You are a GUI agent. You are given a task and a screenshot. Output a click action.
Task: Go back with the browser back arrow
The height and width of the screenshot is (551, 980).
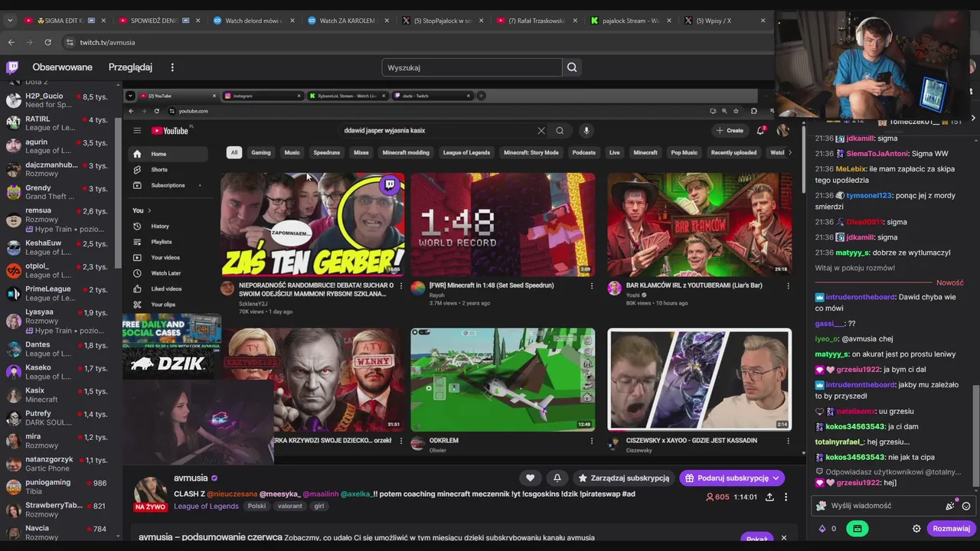[x=11, y=42]
